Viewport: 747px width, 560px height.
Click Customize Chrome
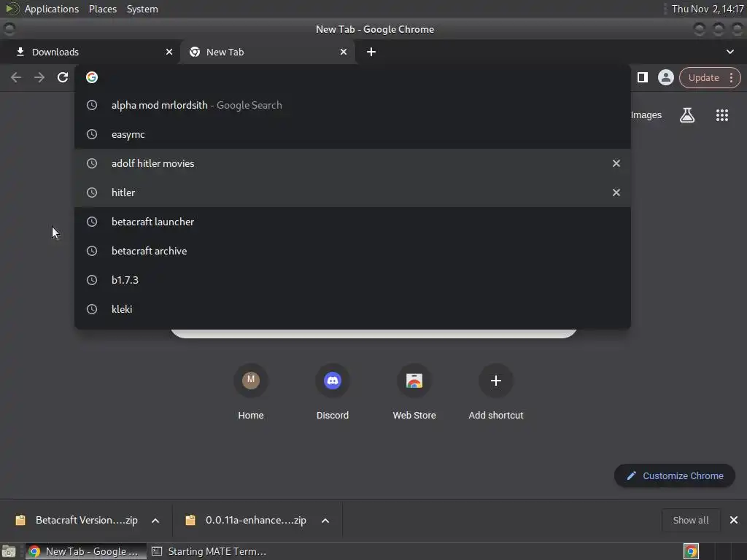point(675,475)
